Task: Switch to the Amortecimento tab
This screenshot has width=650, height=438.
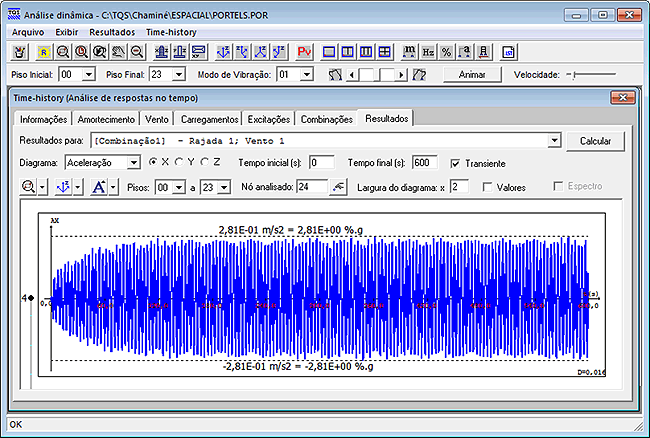Action: (x=106, y=119)
